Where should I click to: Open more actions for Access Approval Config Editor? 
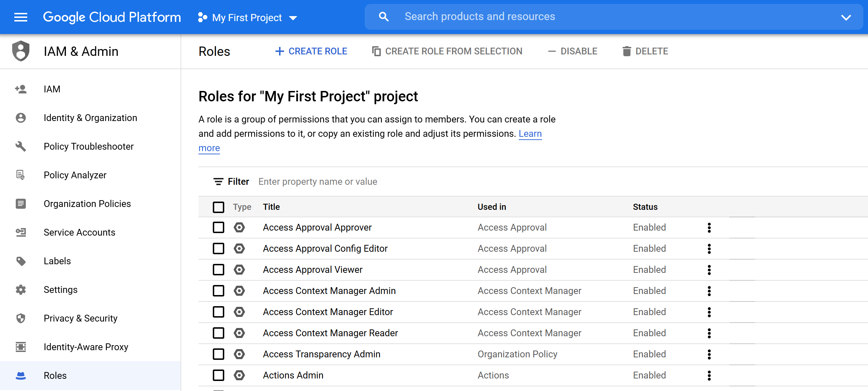tap(709, 249)
